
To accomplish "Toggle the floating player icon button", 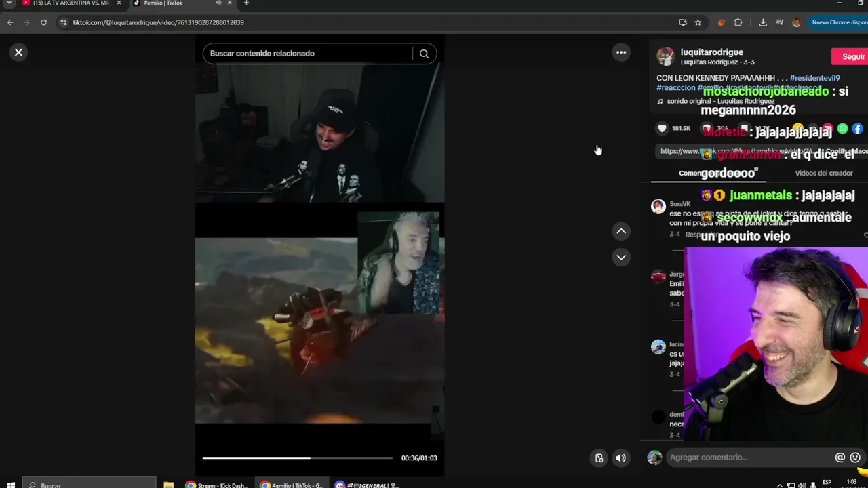I will coord(599,458).
